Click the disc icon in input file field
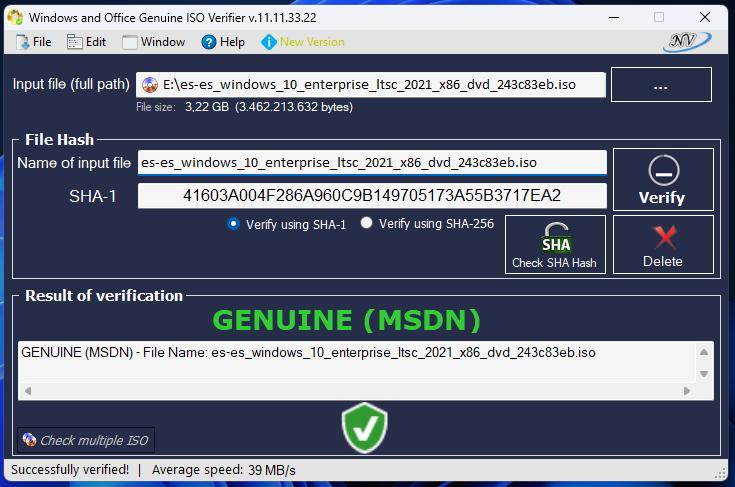Screen dimensions: 735x487 (x=150, y=85)
